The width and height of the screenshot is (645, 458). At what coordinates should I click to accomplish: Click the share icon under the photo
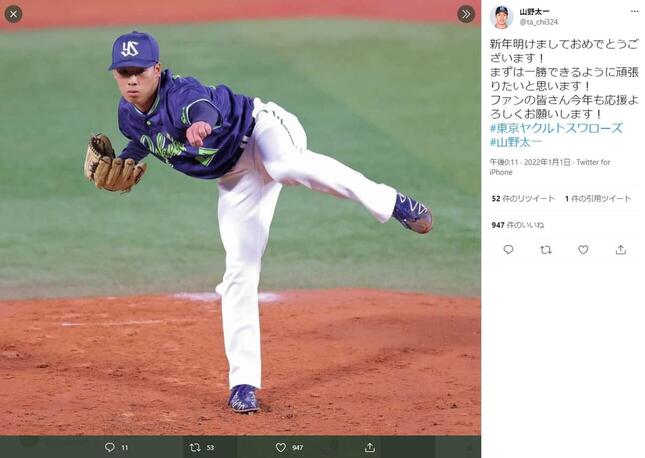click(370, 447)
